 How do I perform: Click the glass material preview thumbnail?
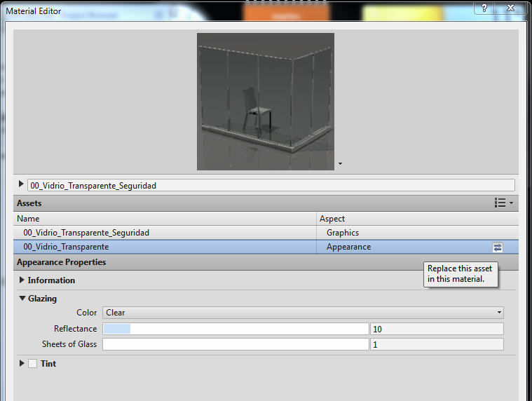tap(266, 102)
